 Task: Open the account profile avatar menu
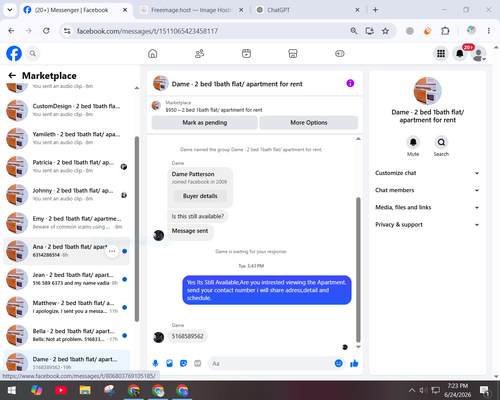tap(479, 54)
